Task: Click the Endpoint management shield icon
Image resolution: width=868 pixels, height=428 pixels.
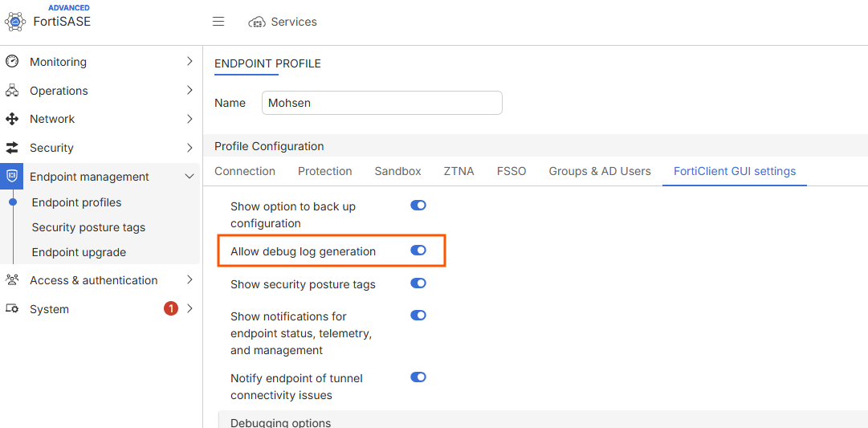Action: [x=11, y=177]
